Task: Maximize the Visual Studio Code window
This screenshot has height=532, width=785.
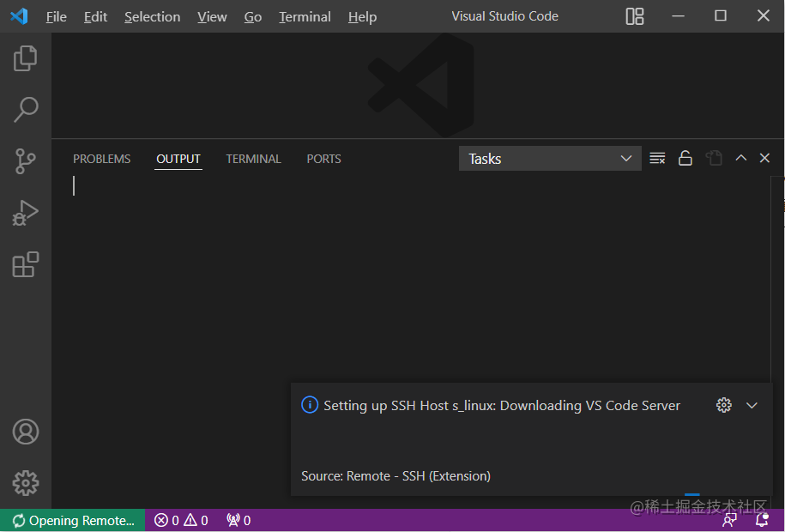Action: click(721, 16)
